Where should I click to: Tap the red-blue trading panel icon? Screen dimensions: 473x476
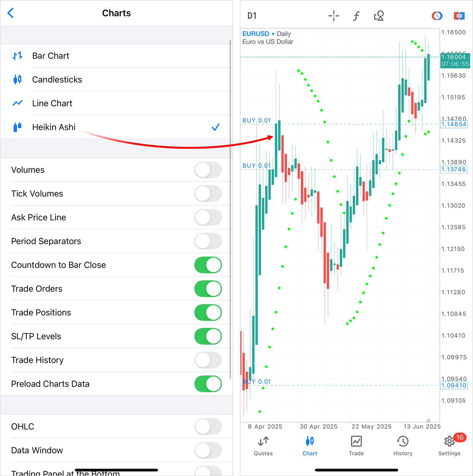[x=459, y=16]
